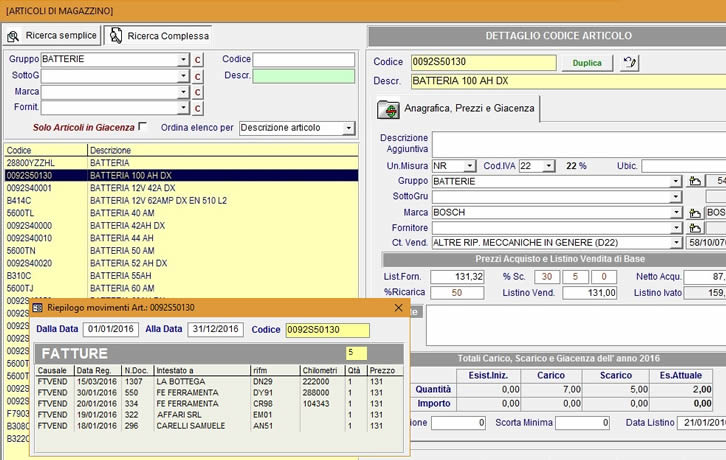Click the Dalla Data date field
The image size is (726, 460).
point(111,329)
